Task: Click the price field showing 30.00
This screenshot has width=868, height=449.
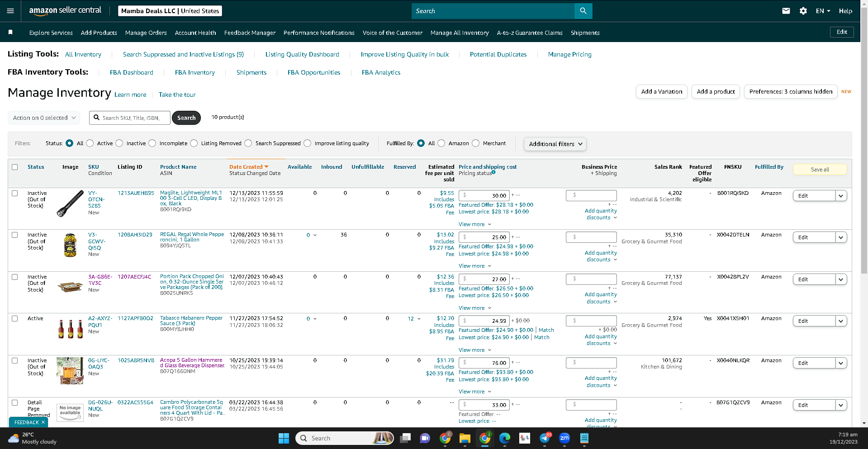Action: coord(484,195)
